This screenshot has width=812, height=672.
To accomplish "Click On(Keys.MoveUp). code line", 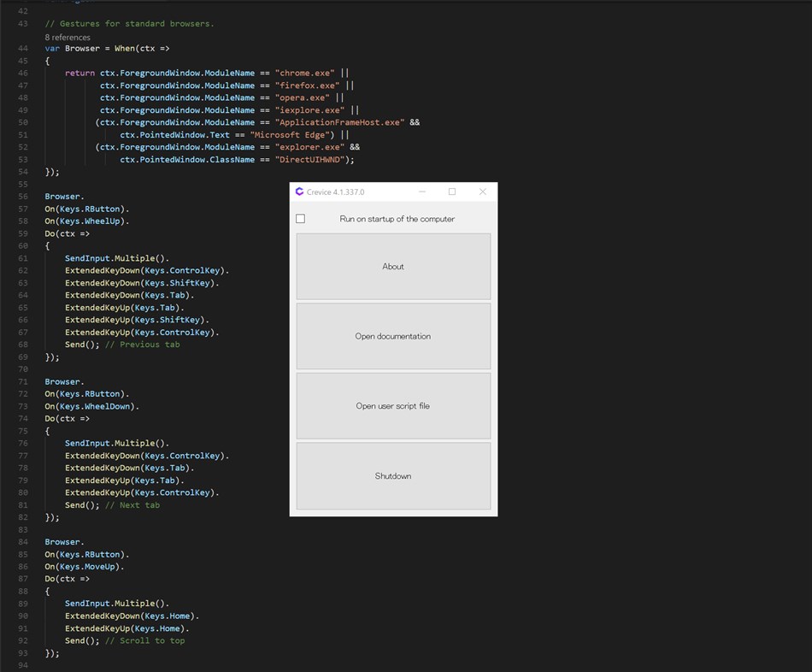I will click(x=85, y=566).
